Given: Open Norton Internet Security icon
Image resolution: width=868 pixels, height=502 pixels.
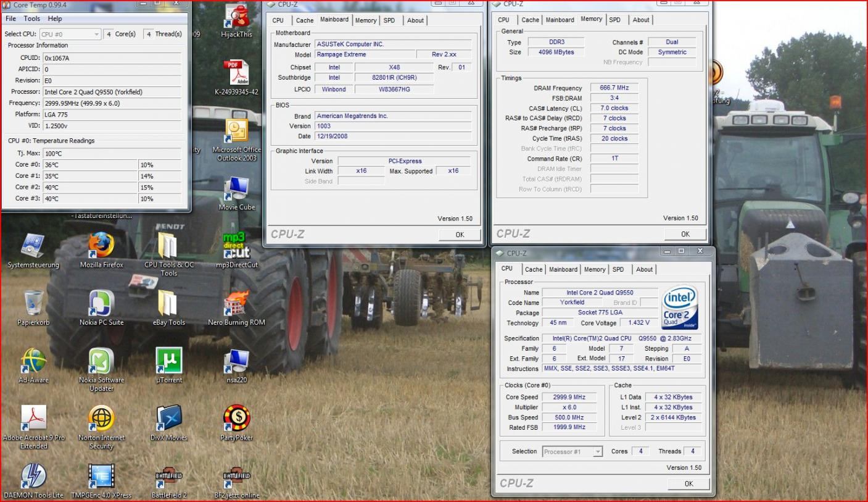Looking at the screenshot, I should point(101,427).
